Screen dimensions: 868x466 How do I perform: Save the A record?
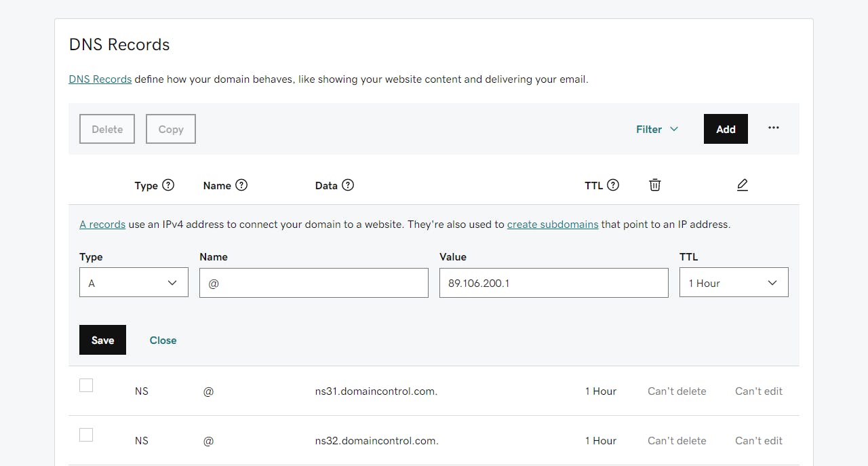[x=102, y=340]
